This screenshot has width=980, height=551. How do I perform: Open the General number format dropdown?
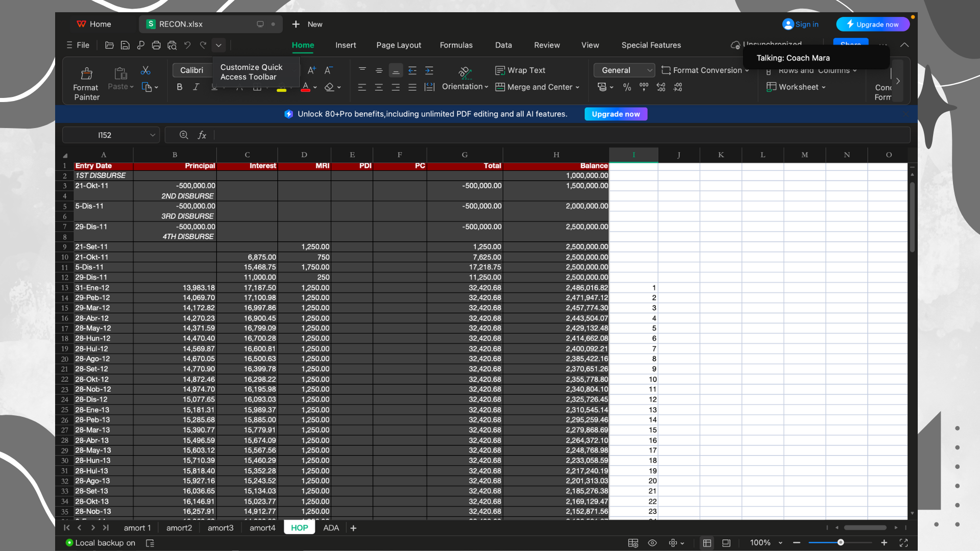650,70
